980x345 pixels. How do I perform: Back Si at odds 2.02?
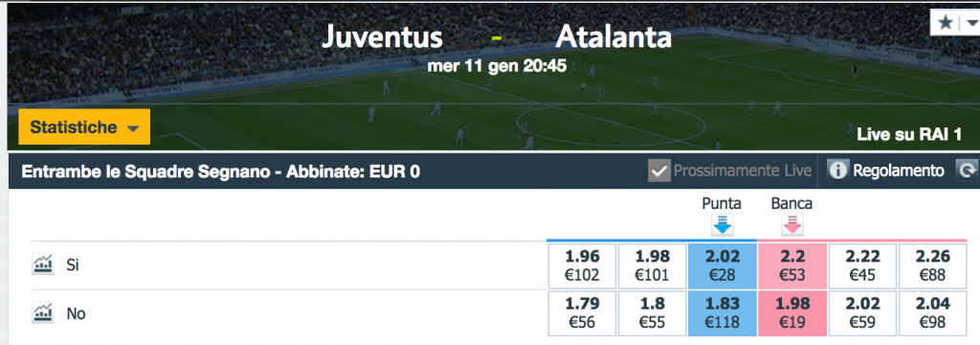pyautogui.click(x=723, y=265)
